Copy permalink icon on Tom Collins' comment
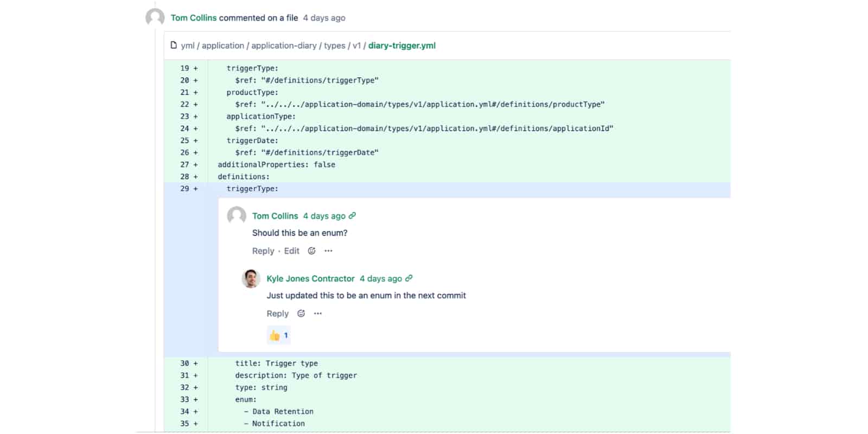868x434 pixels. point(353,215)
